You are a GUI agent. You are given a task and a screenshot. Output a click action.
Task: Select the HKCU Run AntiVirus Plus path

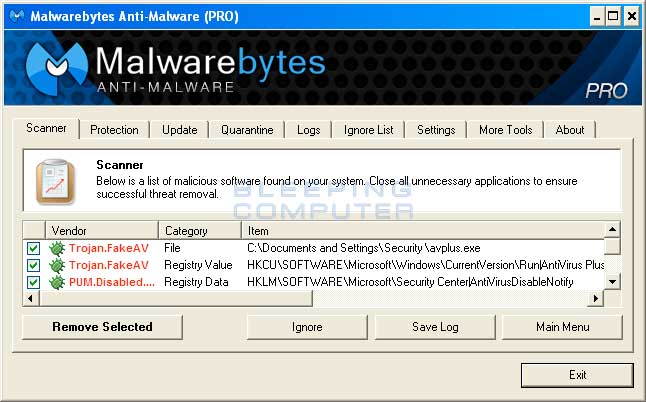(x=426, y=265)
